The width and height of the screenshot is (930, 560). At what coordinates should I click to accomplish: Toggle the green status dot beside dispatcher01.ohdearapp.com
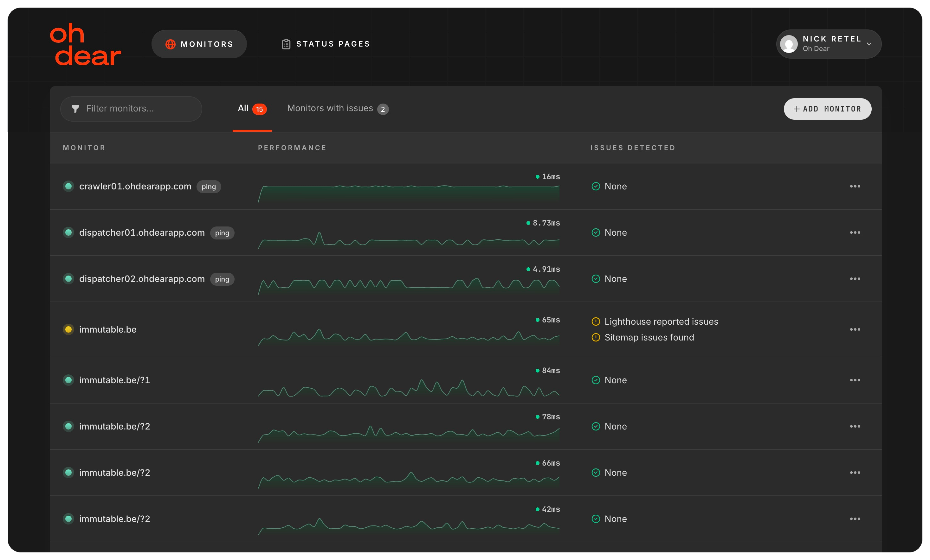[x=68, y=233]
